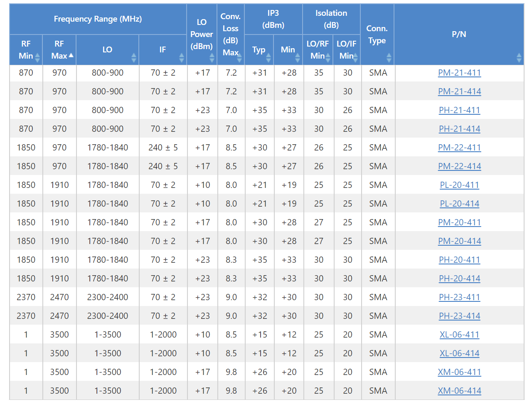Image resolution: width=532 pixels, height=402 pixels.
Task: Select IP3 Min +12 in XL-06-414 row
Action: tap(289, 353)
